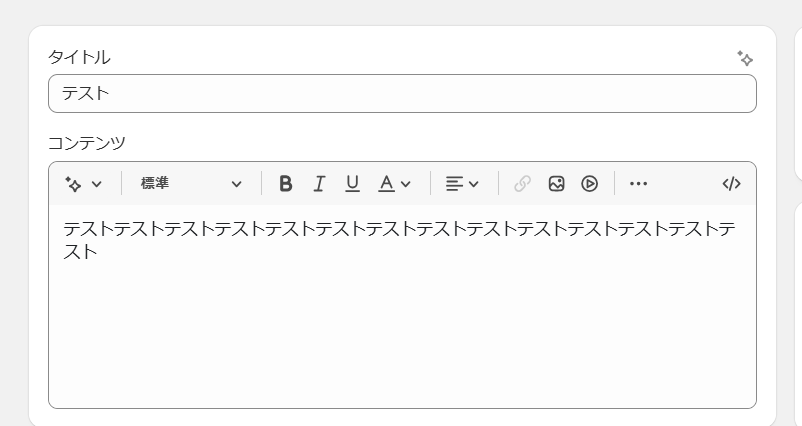Expand the chevron next to text color
Viewport: 802px width, 426px height.
[x=406, y=184]
